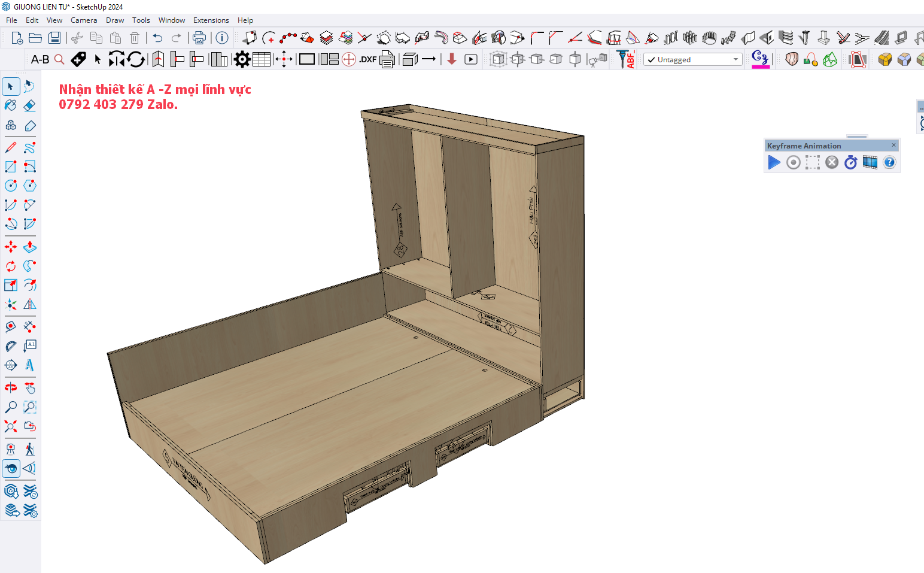Choose the Line pencil tool

(11, 147)
